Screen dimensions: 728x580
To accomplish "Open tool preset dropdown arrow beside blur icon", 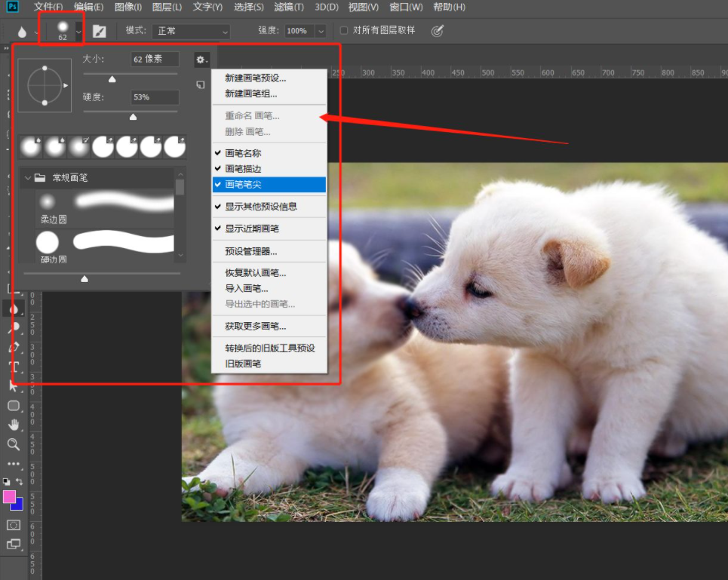I will coord(36,32).
